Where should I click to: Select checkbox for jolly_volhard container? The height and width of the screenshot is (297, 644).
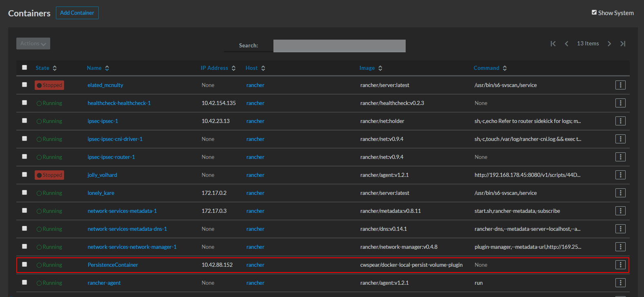(24, 174)
